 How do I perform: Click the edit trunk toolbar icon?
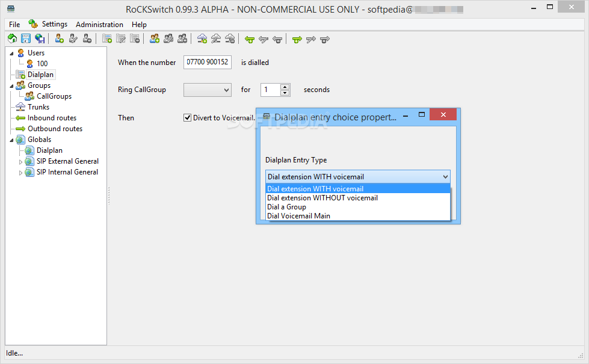coord(216,39)
